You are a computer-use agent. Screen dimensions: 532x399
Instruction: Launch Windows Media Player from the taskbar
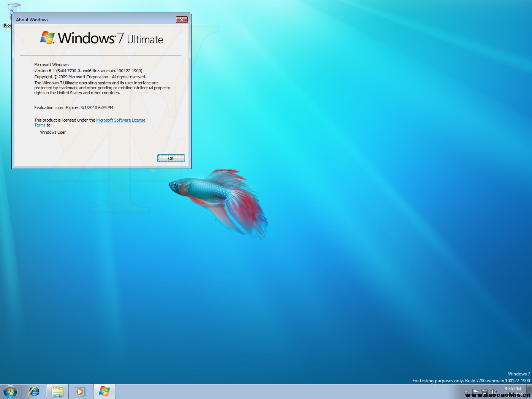pos(80,391)
